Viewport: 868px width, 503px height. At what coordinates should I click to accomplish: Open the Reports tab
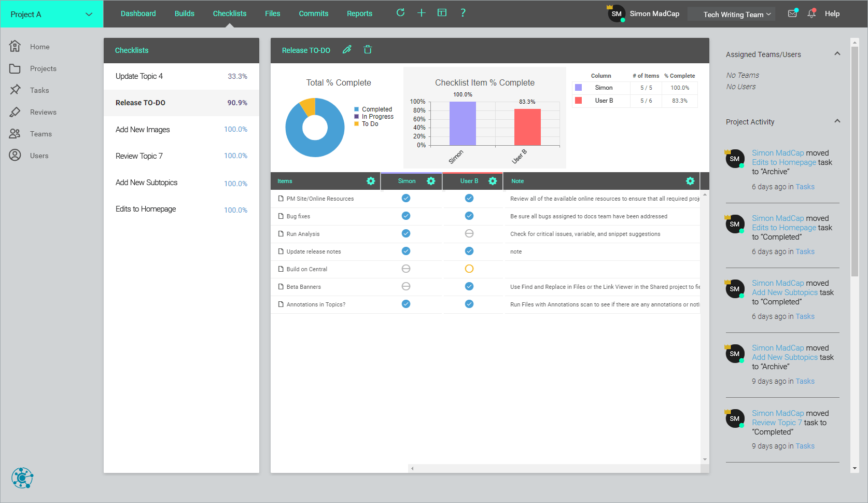[x=359, y=13]
